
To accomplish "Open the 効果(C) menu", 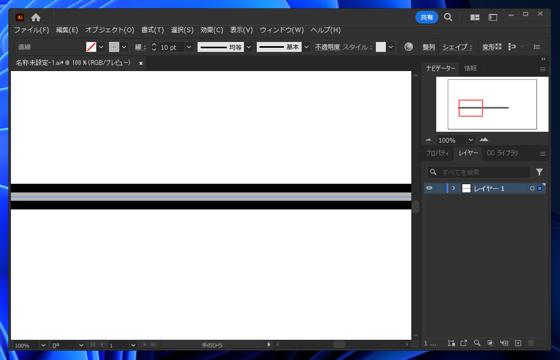I will pyautogui.click(x=212, y=30).
